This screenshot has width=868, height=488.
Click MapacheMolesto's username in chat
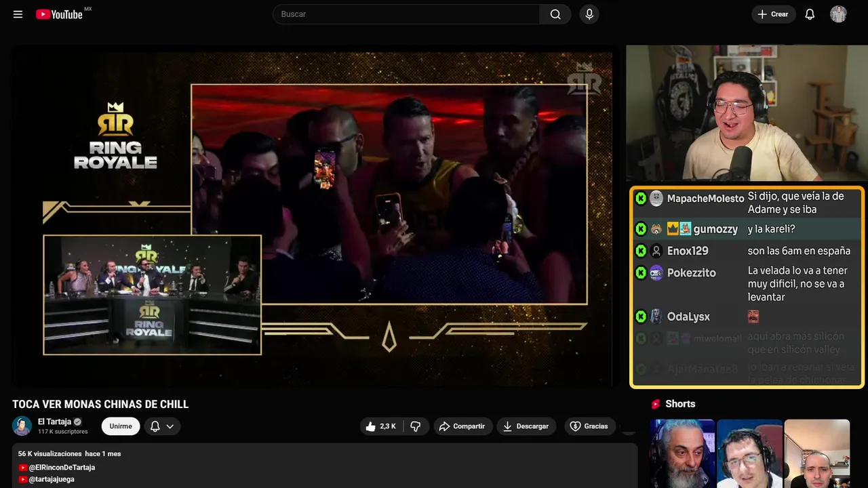point(705,199)
